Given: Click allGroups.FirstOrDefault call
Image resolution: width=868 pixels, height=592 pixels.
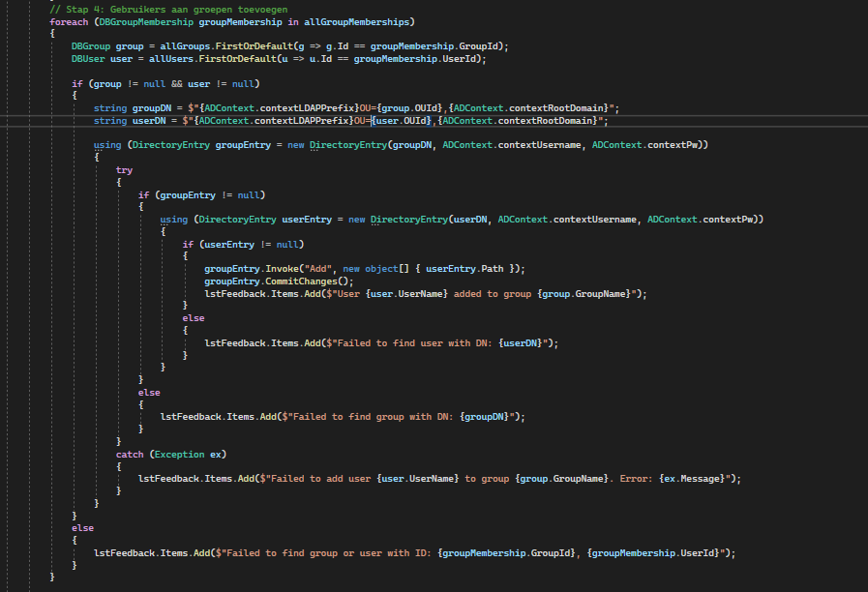Looking at the screenshot, I should (226, 46).
